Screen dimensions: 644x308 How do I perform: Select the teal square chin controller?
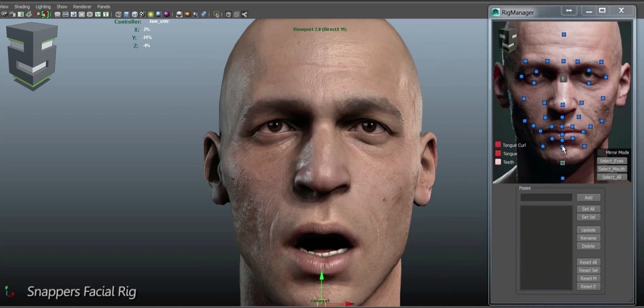click(x=562, y=163)
